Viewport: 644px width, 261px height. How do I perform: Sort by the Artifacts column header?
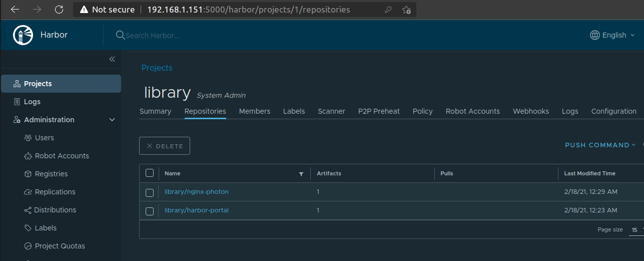click(329, 173)
